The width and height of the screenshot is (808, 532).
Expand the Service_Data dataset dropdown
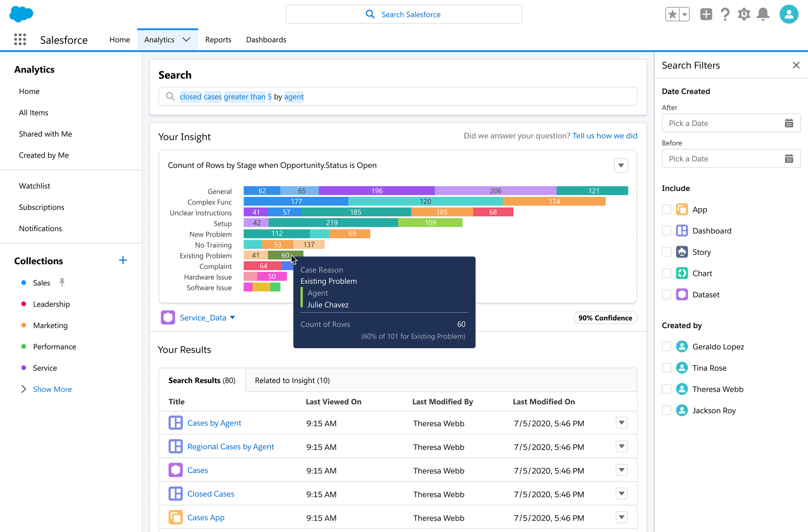click(x=232, y=318)
